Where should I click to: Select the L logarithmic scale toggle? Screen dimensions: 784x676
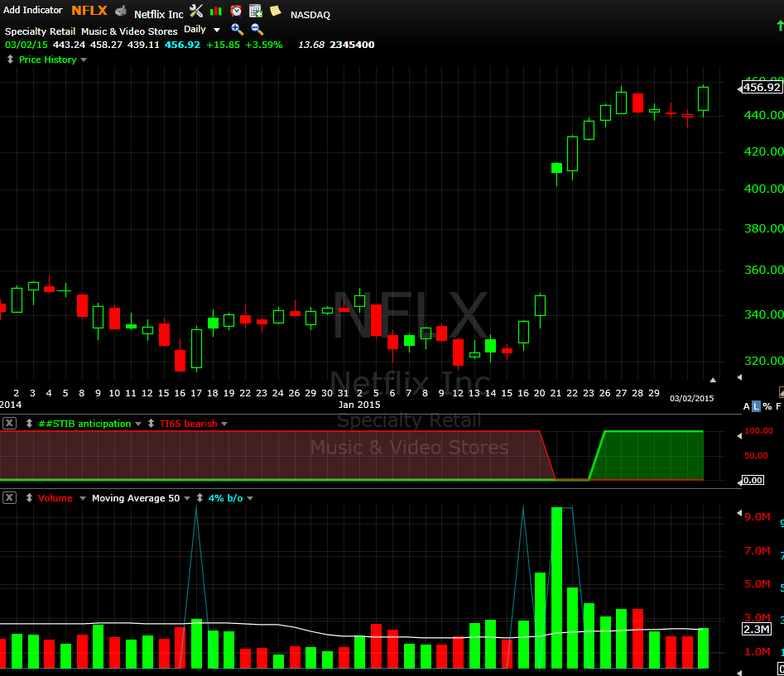tap(756, 406)
